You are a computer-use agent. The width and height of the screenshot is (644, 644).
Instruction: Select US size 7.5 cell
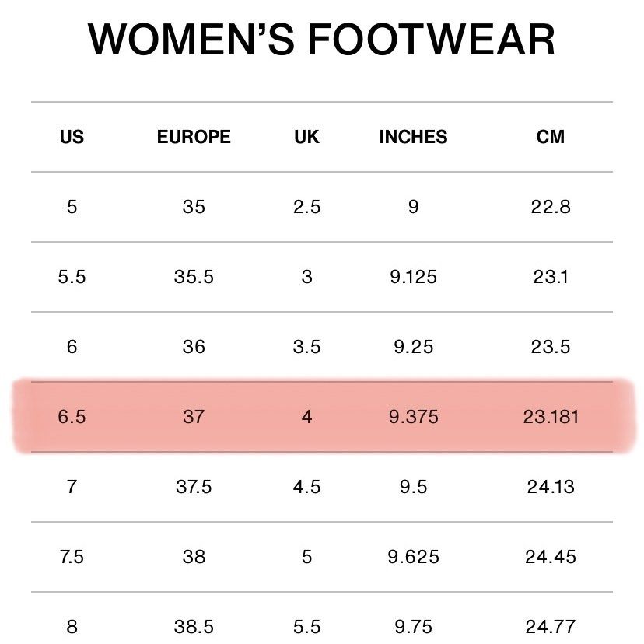72,557
